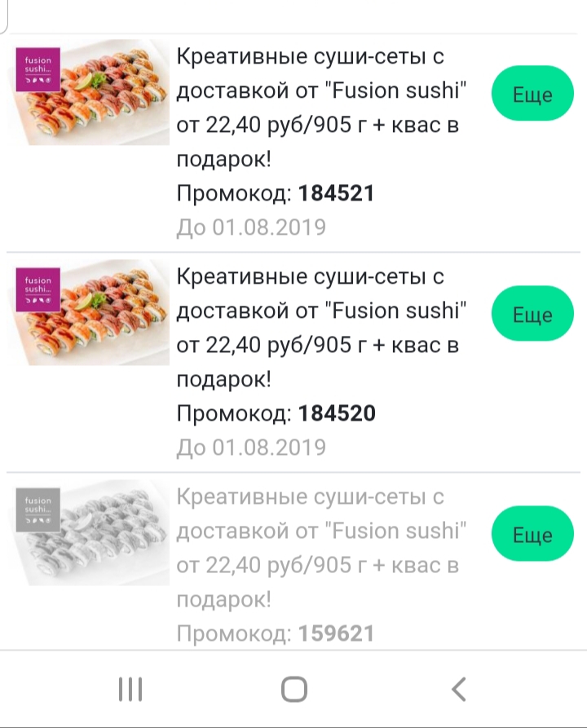The width and height of the screenshot is (587, 728).
Task: Tap the До 01.08.2019 date under code 184521
Action: [251, 227]
